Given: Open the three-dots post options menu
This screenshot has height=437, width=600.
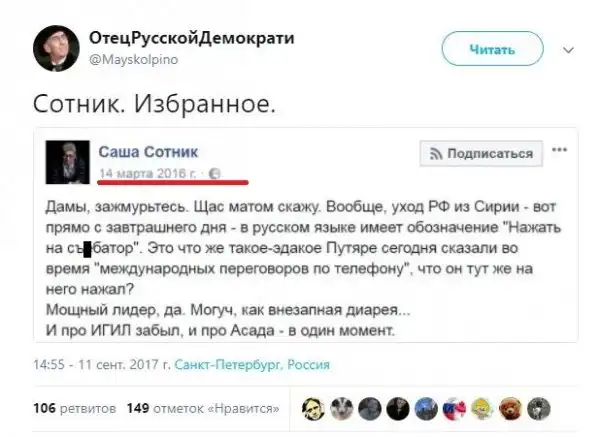Looking at the screenshot, I should [560, 151].
